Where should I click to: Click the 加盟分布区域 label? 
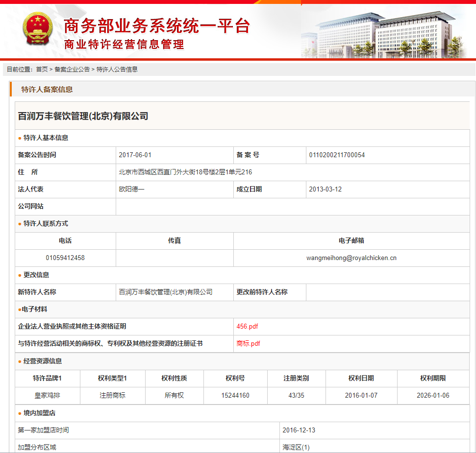point(37,447)
